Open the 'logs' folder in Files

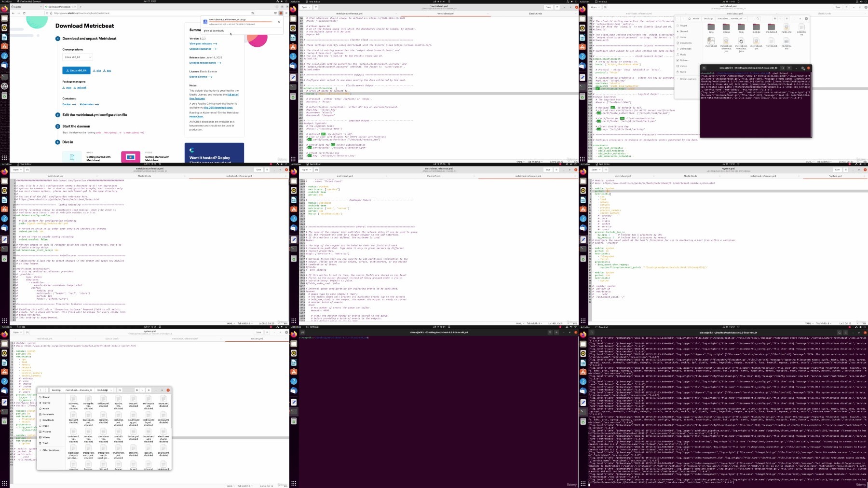pyautogui.click(x=741, y=28)
